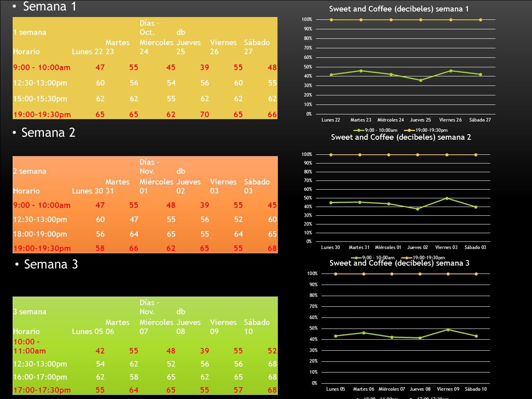532x399 pixels.
Task: Click the "Jueves 25" axis label in the semana 1 chart
Action: click(420, 120)
